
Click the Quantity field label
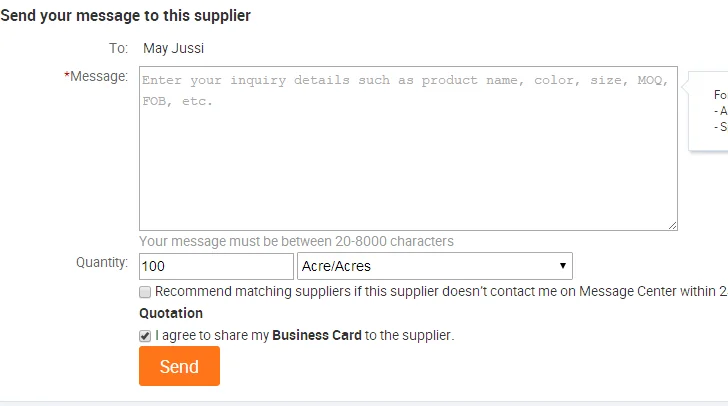(102, 263)
